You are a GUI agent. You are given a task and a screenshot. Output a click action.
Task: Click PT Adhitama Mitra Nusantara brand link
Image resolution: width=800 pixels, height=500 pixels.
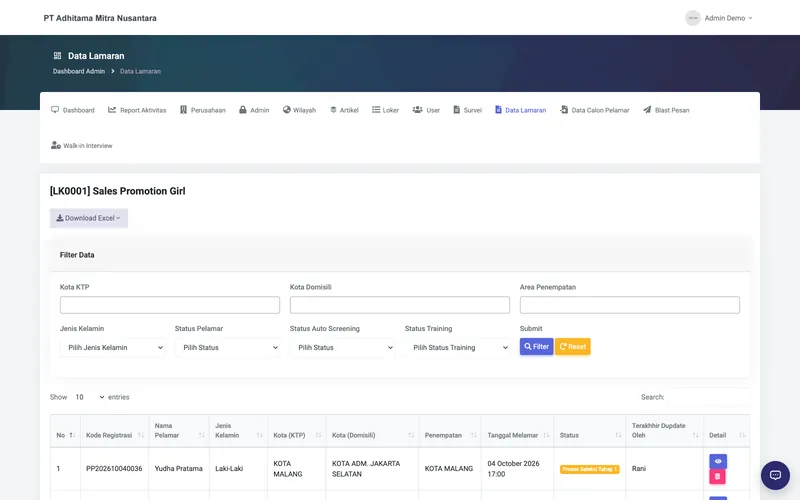pos(100,18)
